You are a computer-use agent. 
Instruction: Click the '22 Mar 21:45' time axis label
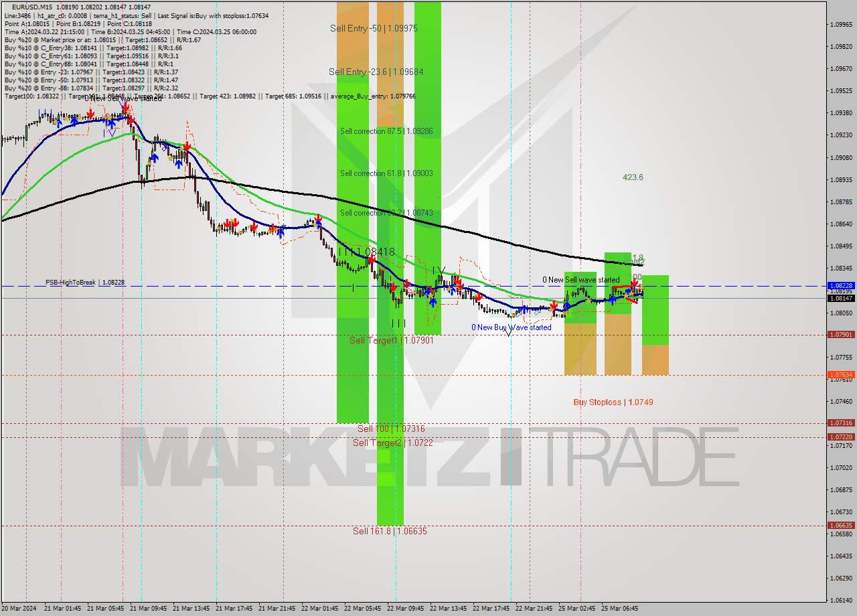click(534, 609)
